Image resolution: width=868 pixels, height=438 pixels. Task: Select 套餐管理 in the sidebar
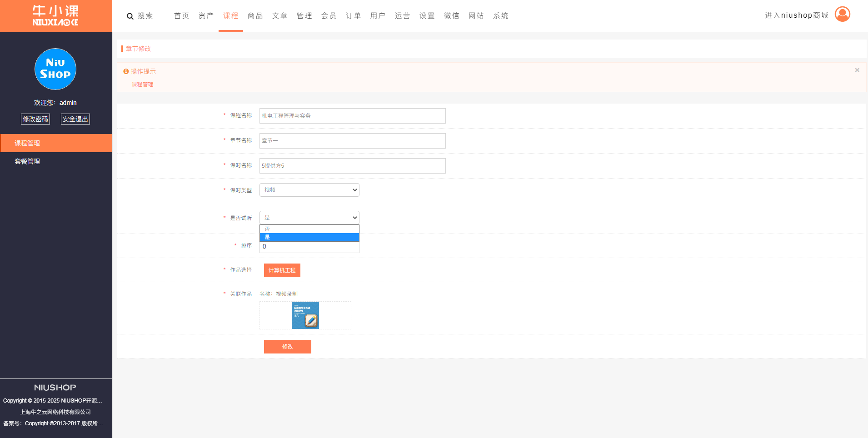(27, 161)
